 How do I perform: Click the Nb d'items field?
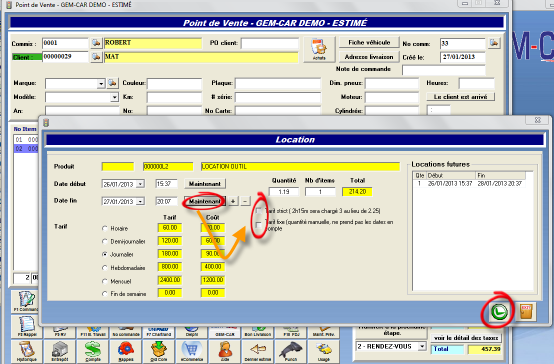[320, 192]
